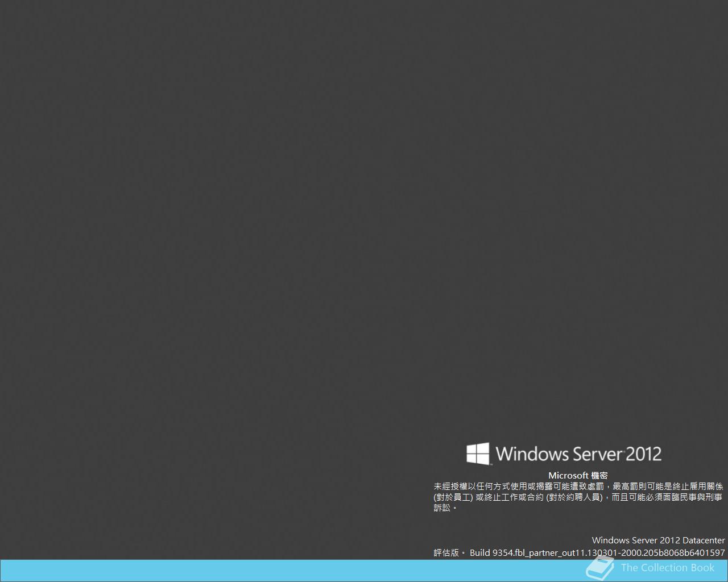The image size is (728, 582).
Task: Click the "Microsoft 機密" heading text
Action: (578, 475)
